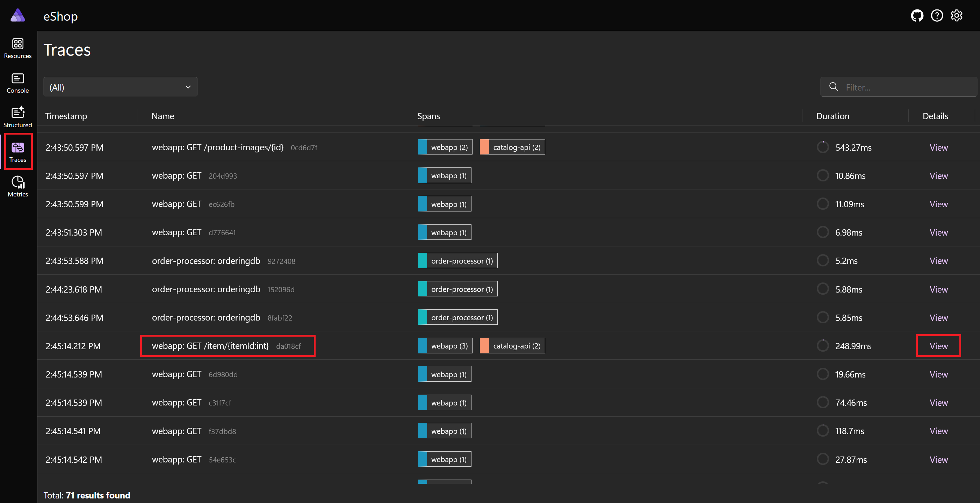Click trace id ec626fb

tap(222, 204)
